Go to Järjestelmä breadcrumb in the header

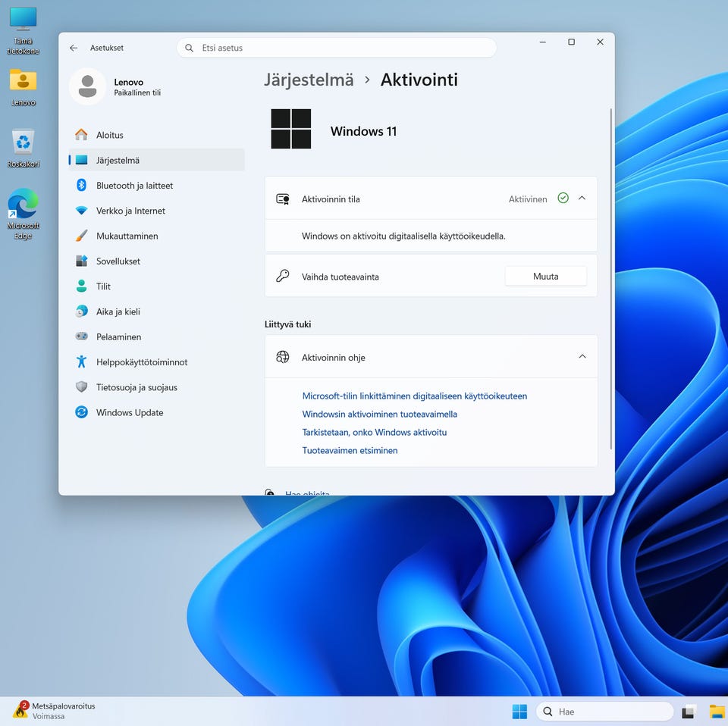click(309, 80)
